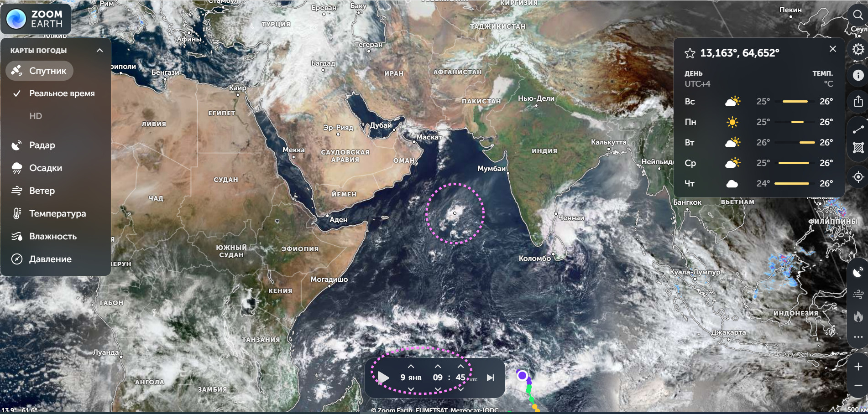Click the share icon
This screenshot has height=414, width=868.
click(858, 101)
